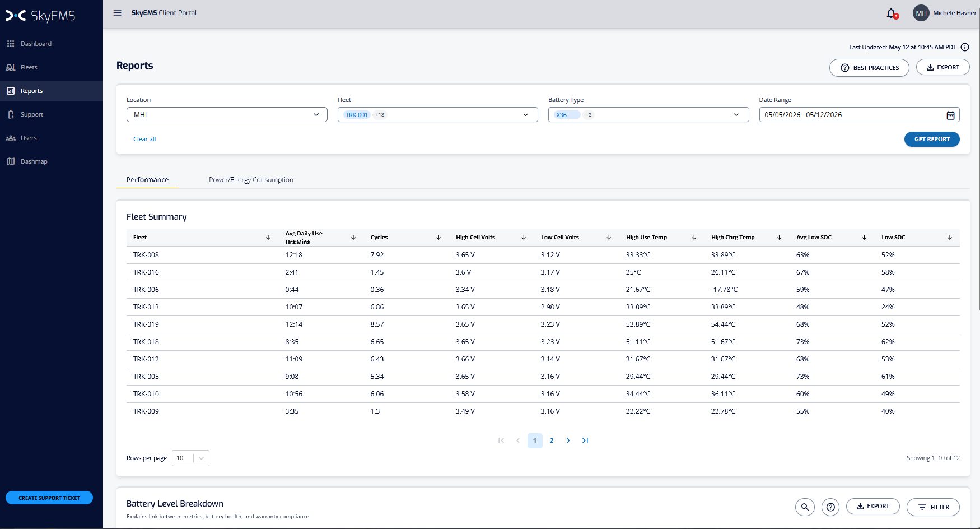The image size is (980, 529).
Task: Expand the Location dropdown showing MHI
Action: pyautogui.click(x=227, y=115)
